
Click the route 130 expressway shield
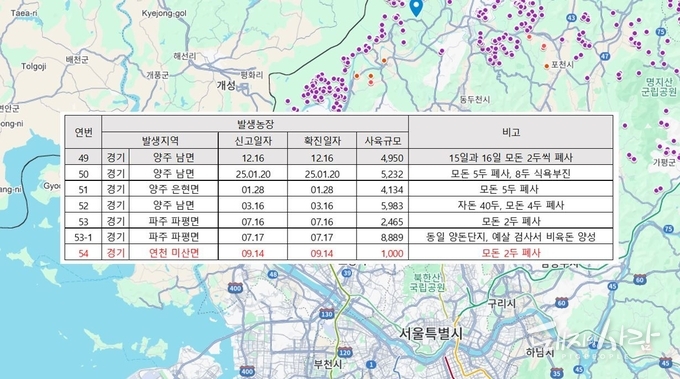pos(326,314)
